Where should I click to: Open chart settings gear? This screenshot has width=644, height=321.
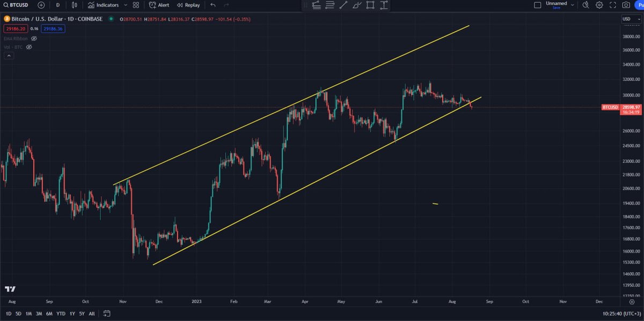click(x=599, y=5)
